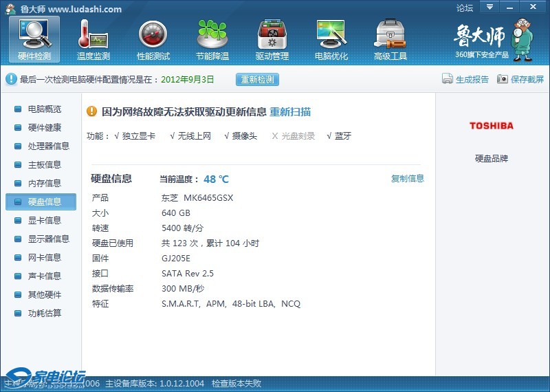Image resolution: width=550 pixels, height=392 pixels.
Task: Click the 保存截屏 camera icon
Action: click(x=502, y=78)
